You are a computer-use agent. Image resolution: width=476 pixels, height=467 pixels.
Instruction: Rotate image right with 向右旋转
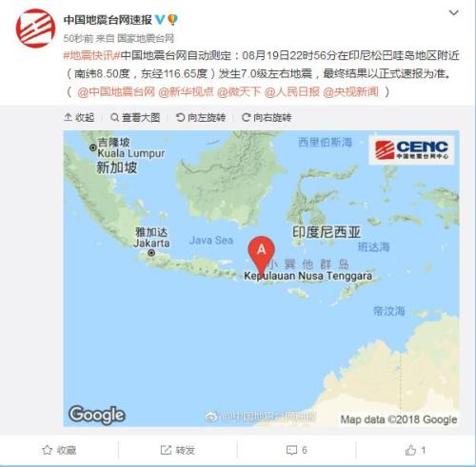point(267,118)
